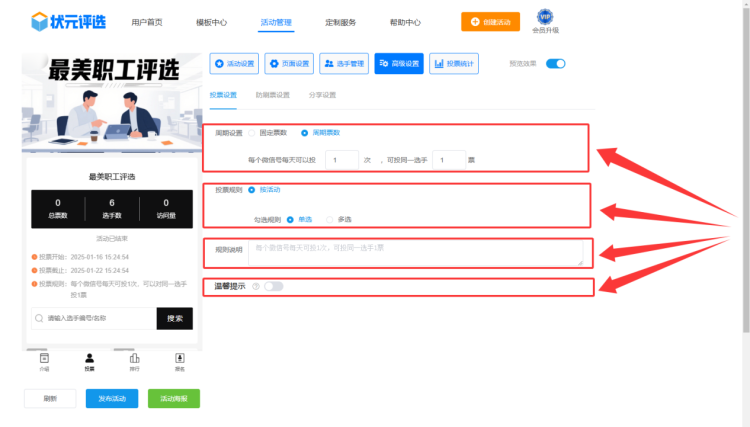The image size is (750, 427).
Task: Click the 状元评选 logo icon
Action: tap(39, 21)
